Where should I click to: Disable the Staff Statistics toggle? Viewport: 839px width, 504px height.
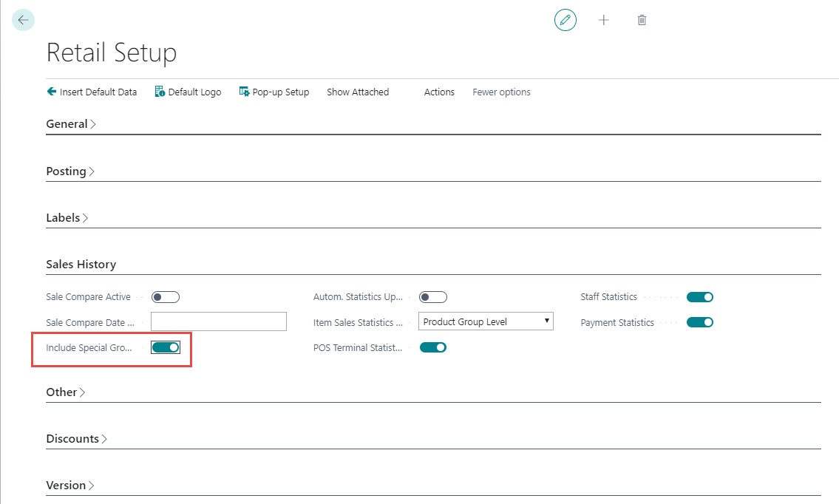(700, 297)
